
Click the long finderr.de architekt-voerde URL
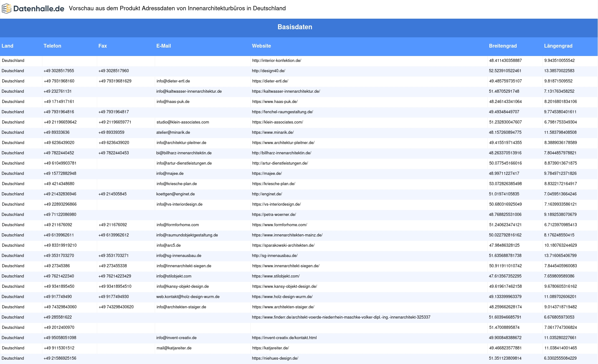tap(341, 317)
